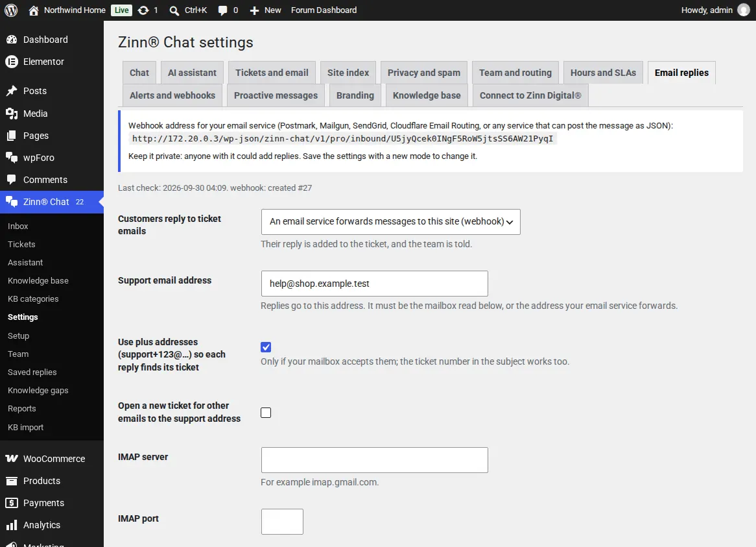Click the Comments icon in sidebar
756x547 pixels.
click(12, 180)
